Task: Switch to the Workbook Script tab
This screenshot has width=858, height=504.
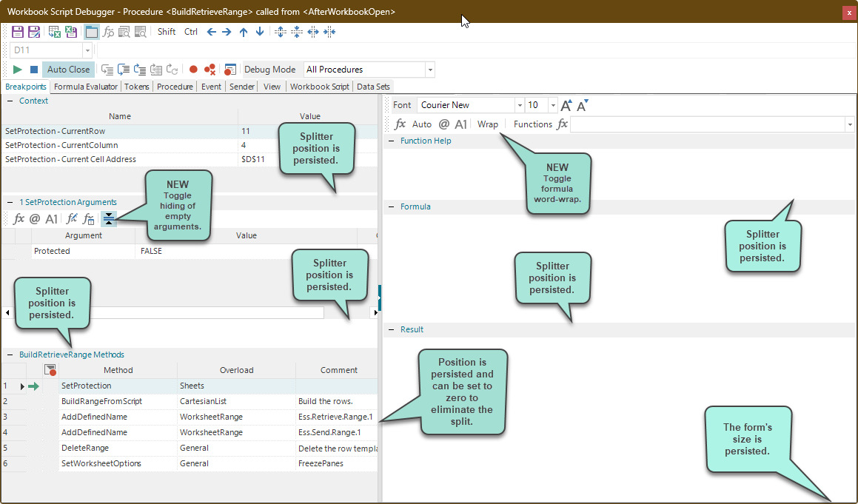Action: click(x=320, y=87)
